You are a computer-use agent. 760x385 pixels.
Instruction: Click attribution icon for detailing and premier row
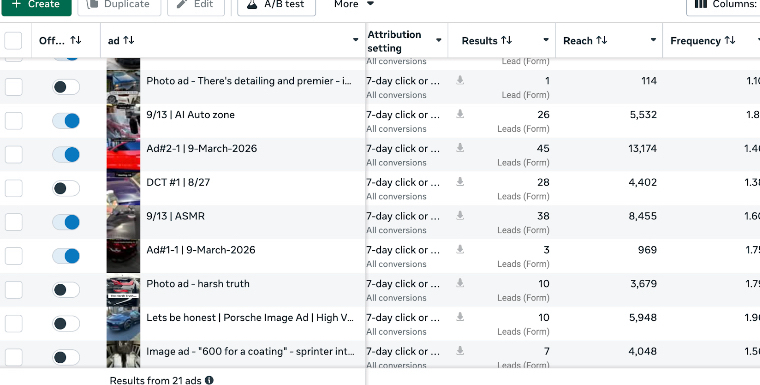pyautogui.click(x=460, y=80)
